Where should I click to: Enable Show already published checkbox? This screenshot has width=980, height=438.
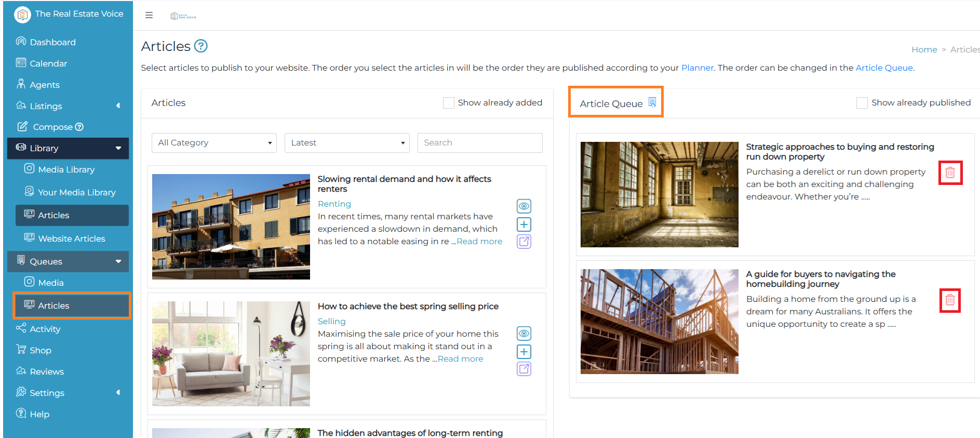(862, 103)
